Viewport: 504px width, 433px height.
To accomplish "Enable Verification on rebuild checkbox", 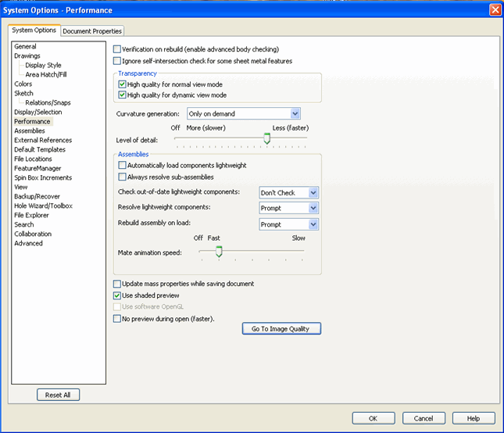I will coord(117,49).
